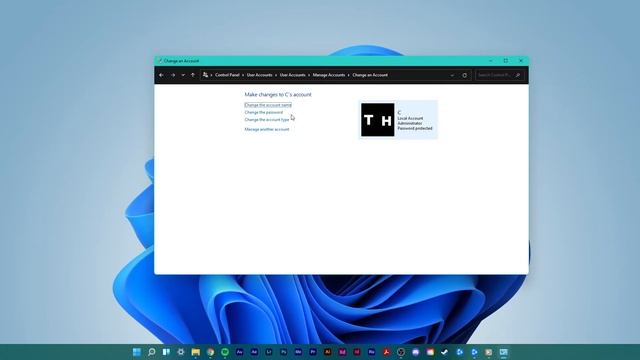640x360 pixels.
Task: Click the Password protected label
Action: pyautogui.click(x=415, y=128)
